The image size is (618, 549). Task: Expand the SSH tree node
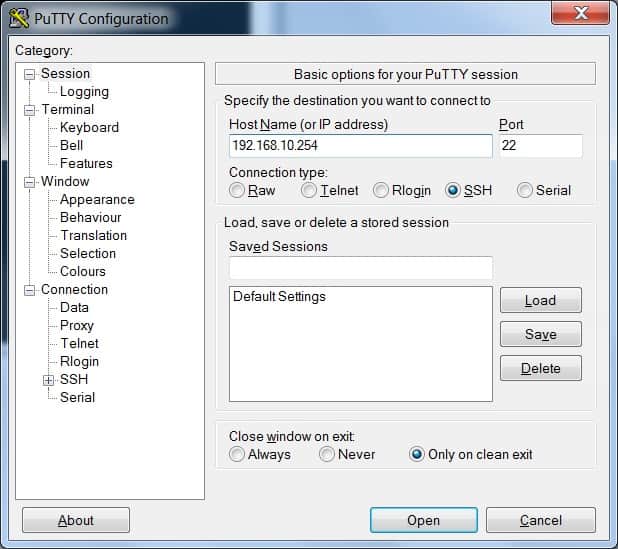[x=48, y=380]
